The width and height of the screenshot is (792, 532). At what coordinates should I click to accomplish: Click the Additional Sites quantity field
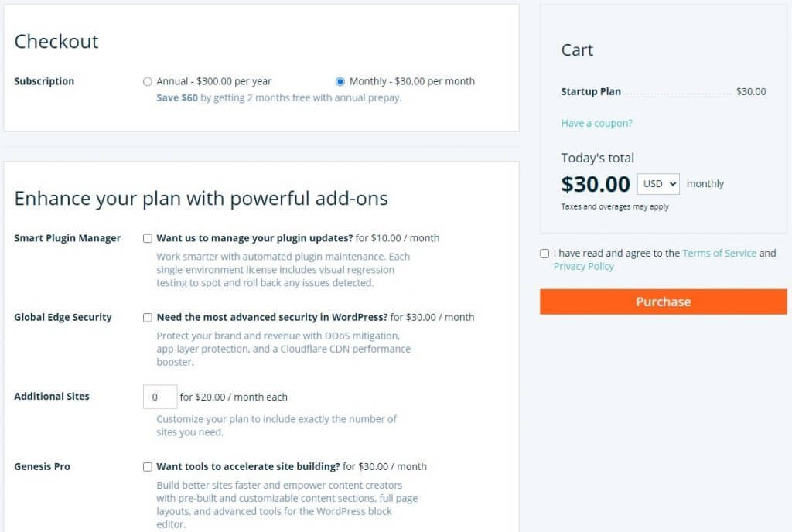(x=159, y=396)
